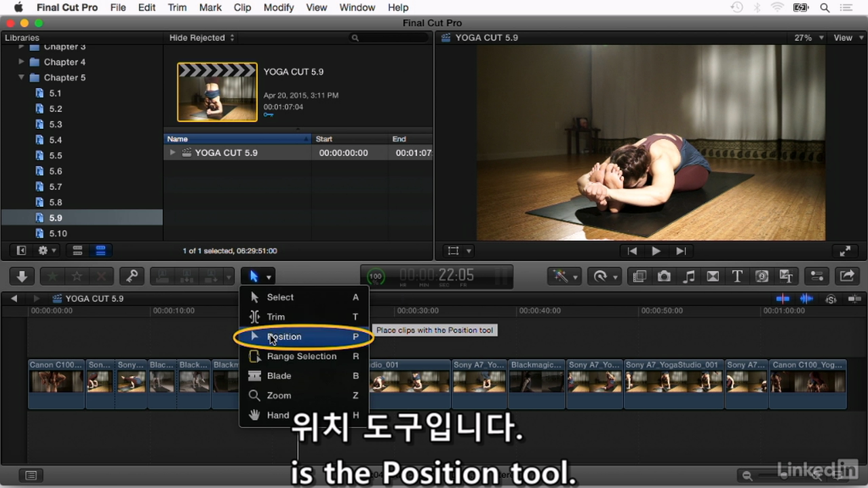Show the Music and Sound browser
868x488 pixels.
point(689,276)
